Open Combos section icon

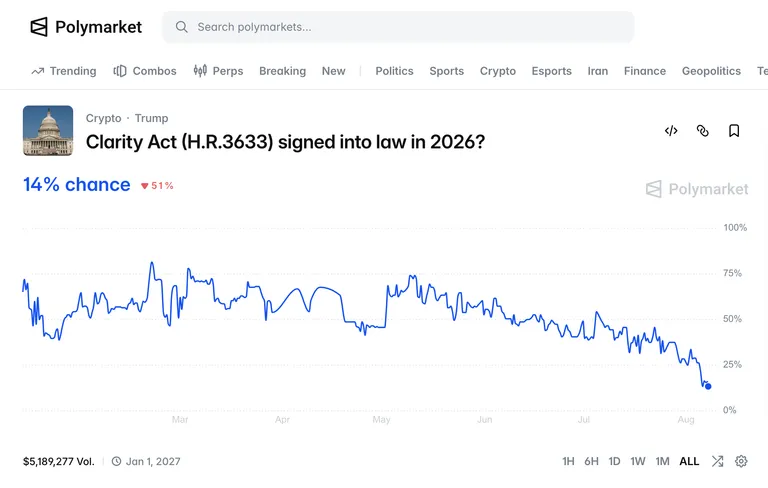(x=120, y=71)
